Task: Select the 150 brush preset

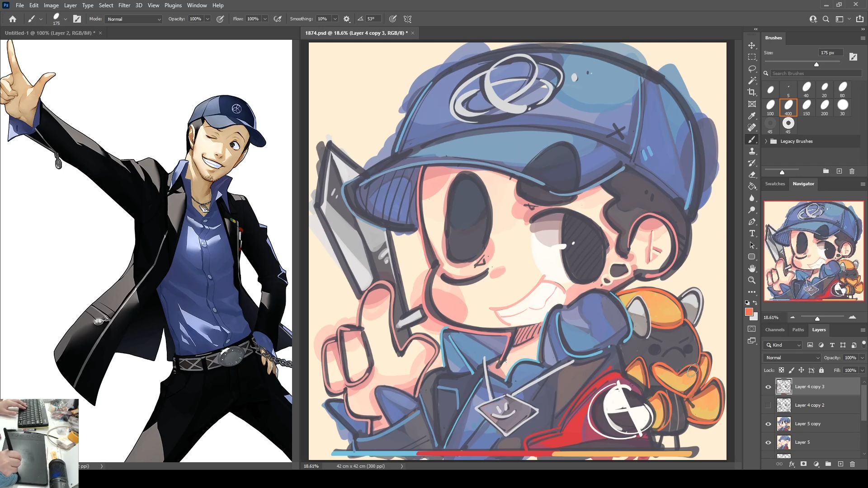Action: [806, 108]
